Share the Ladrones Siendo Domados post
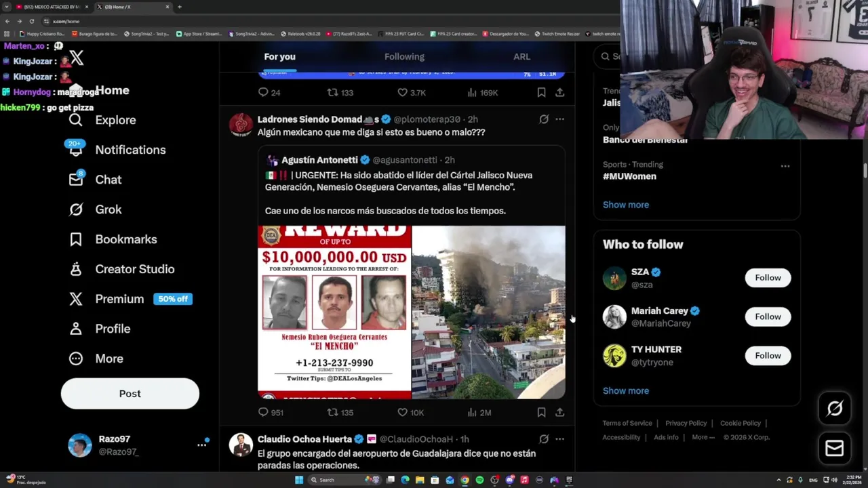 pyautogui.click(x=559, y=412)
